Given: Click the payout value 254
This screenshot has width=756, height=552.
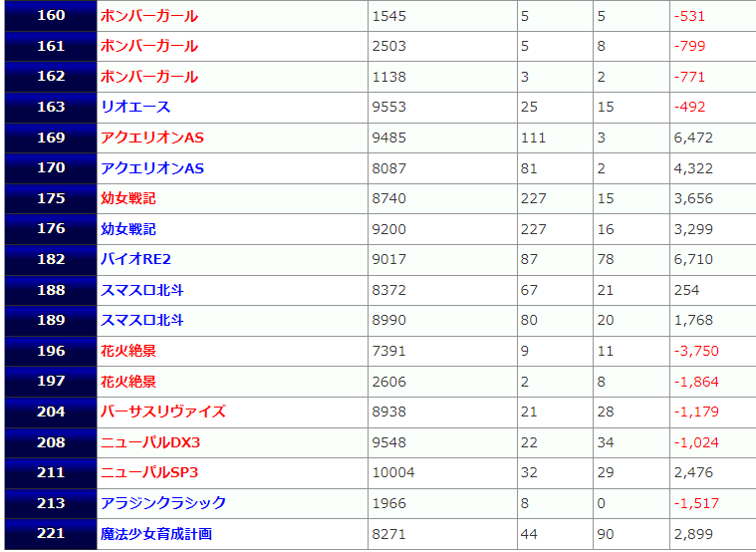Looking at the screenshot, I should [686, 290].
